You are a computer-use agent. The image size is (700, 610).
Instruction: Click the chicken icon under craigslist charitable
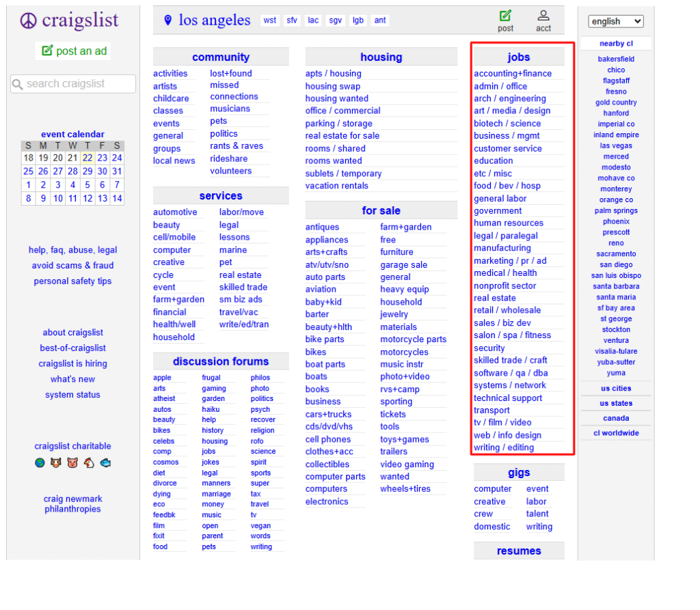[89, 462]
